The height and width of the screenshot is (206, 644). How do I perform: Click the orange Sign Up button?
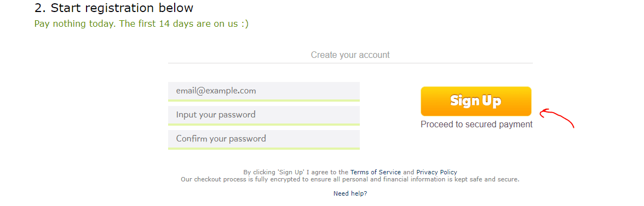point(476,101)
